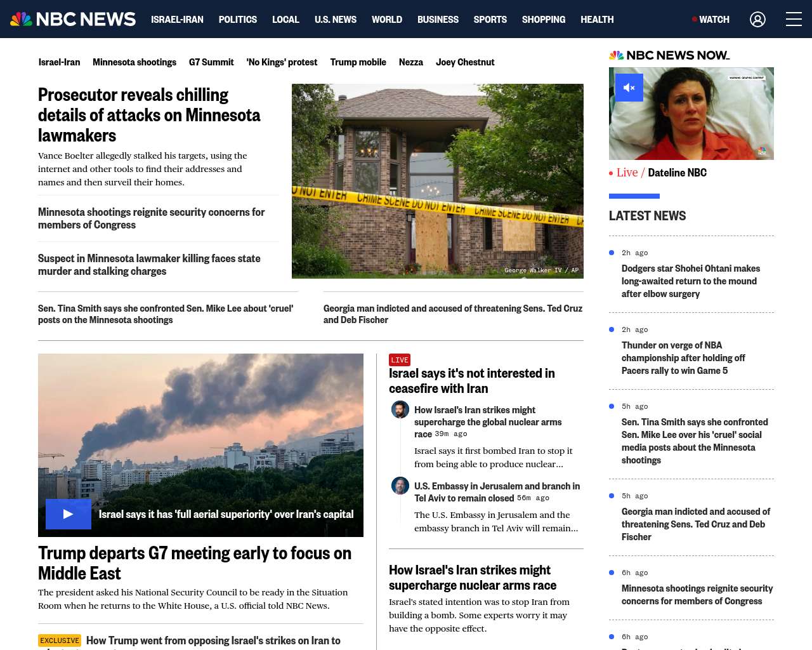Click the NBC News Now logo
The width and height of the screenshot is (812, 650).
click(x=669, y=55)
